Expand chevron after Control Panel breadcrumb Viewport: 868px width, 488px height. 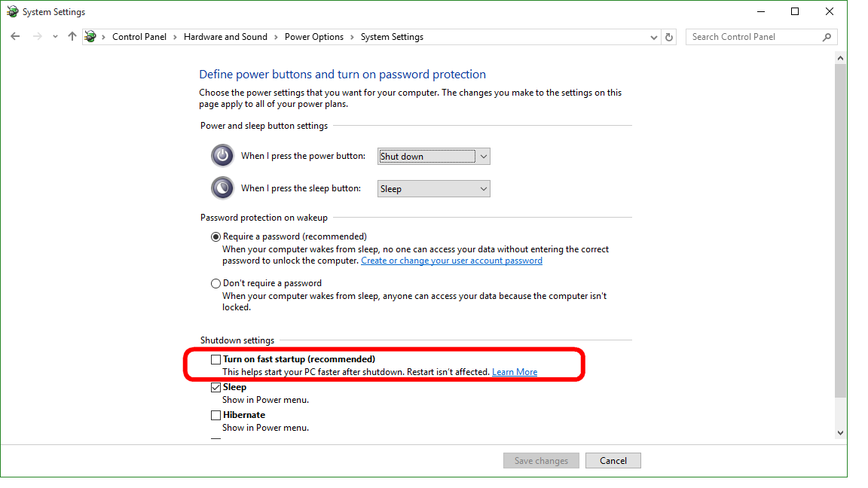175,37
